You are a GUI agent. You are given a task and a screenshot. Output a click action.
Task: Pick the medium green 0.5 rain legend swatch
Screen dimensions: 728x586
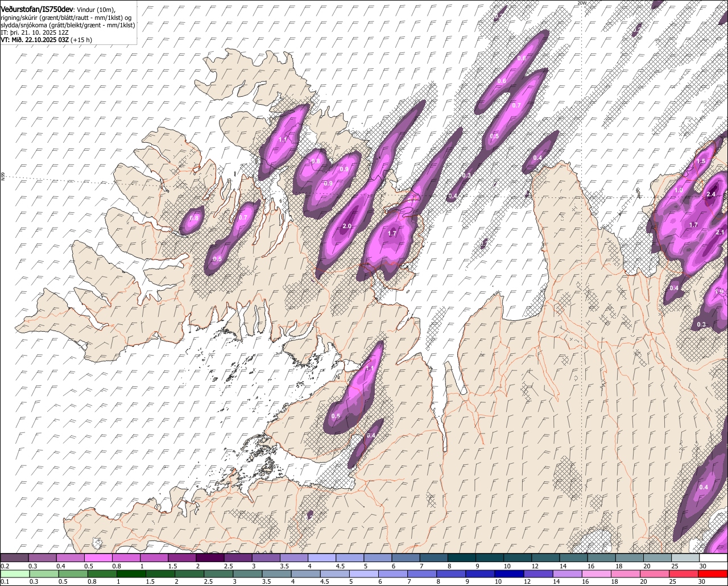tap(73, 573)
